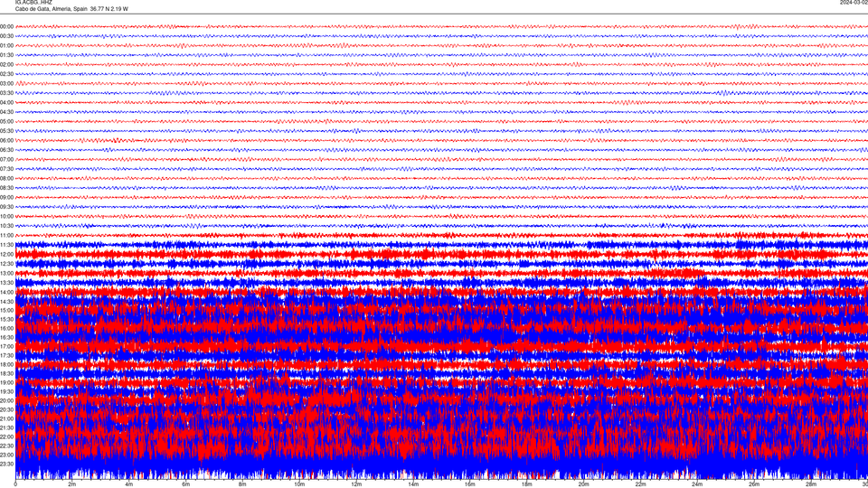Viewport: 868px width, 488px height.
Task: Select the 07:30 time row label
Action: coord(6,169)
